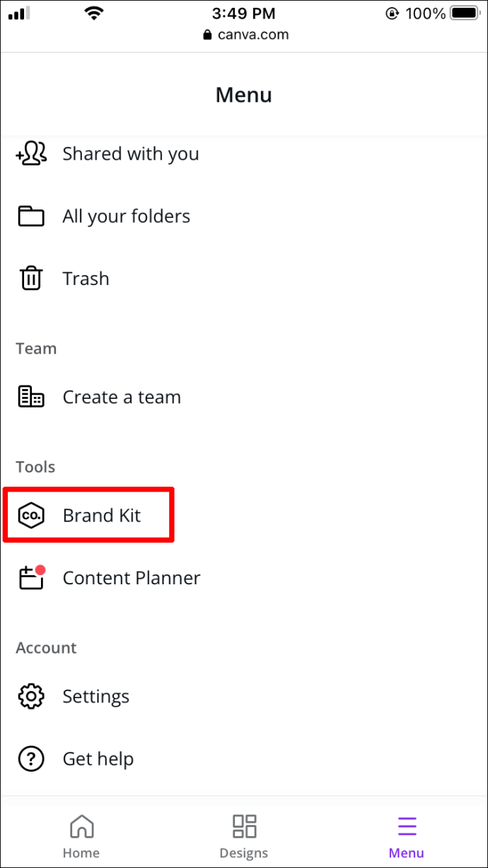Tap the Content Planner calendar icon
The width and height of the screenshot is (488, 868).
pos(32,577)
